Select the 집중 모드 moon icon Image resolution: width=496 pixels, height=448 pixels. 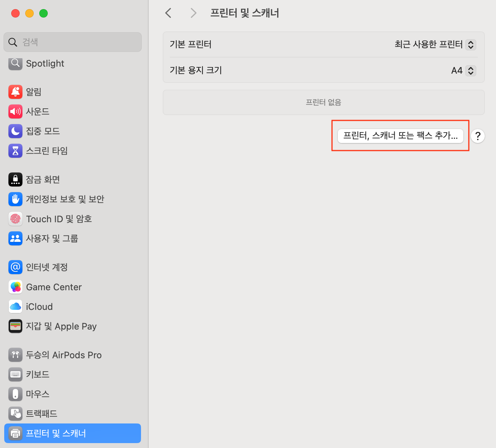(x=15, y=131)
